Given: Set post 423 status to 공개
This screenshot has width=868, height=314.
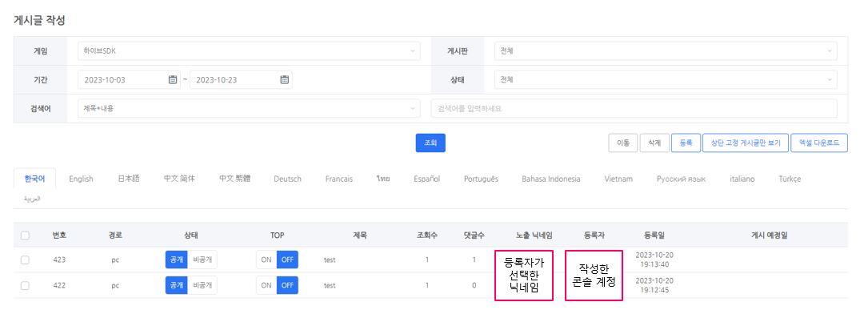Looking at the screenshot, I should [176, 260].
